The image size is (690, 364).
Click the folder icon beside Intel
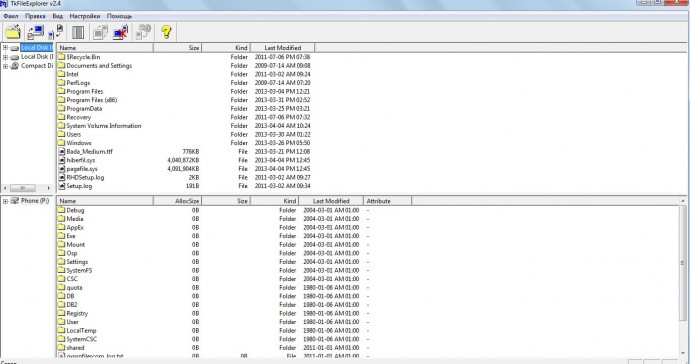[61, 74]
